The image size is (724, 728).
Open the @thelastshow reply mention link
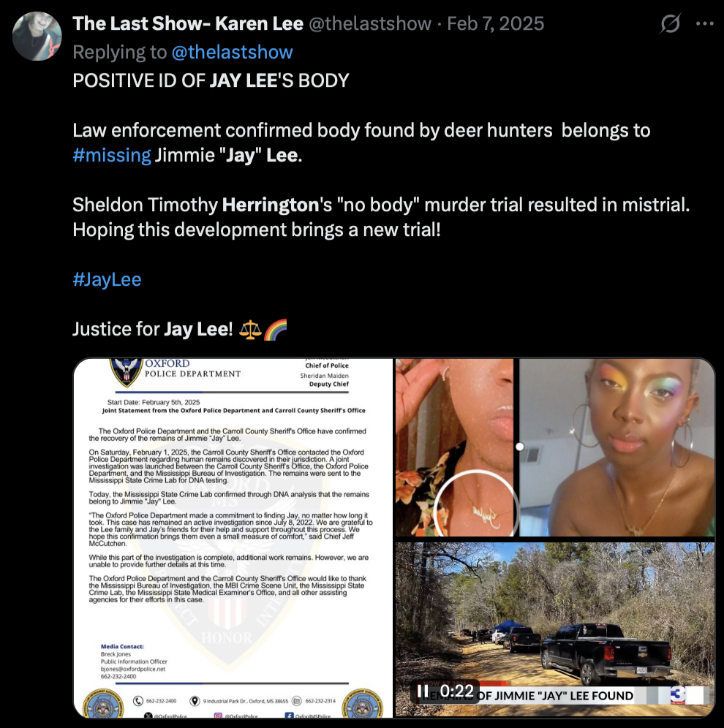[x=233, y=52]
